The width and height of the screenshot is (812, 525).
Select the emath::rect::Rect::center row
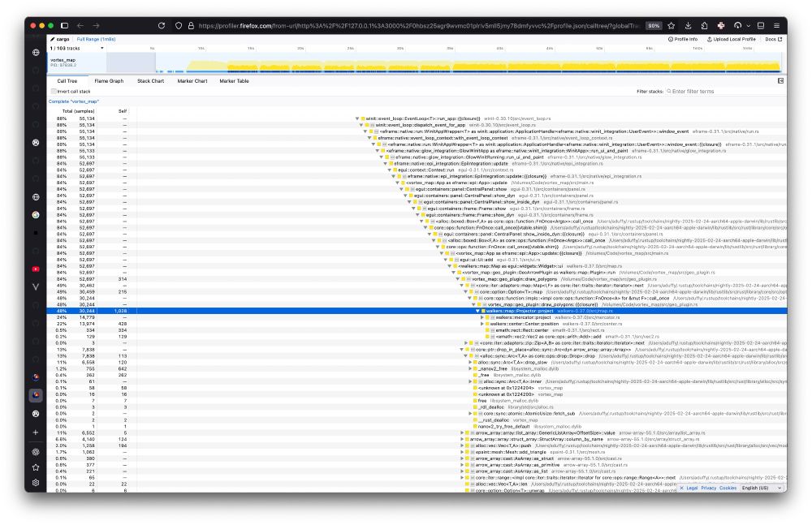coord(417,330)
